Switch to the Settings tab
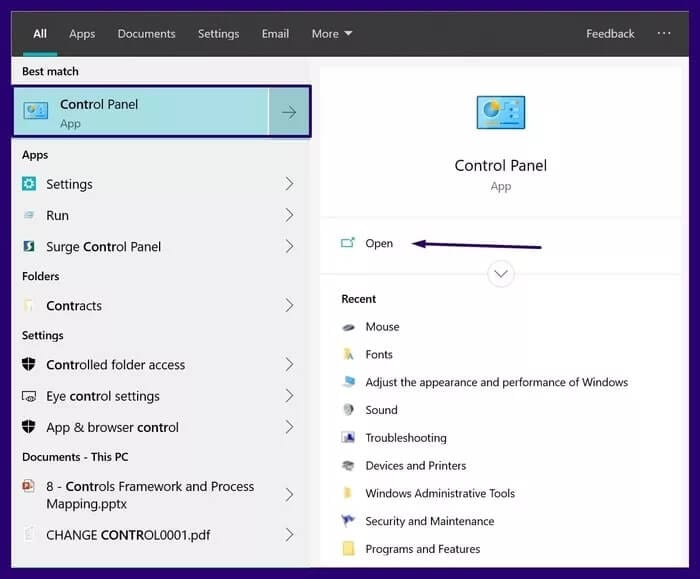This screenshot has height=579, width=700. point(218,33)
